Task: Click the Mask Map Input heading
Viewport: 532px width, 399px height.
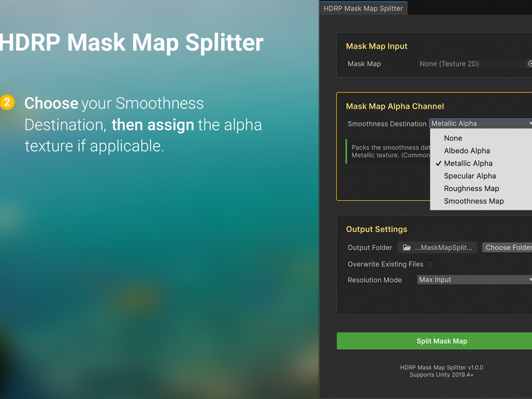Action: click(x=376, y=46)
